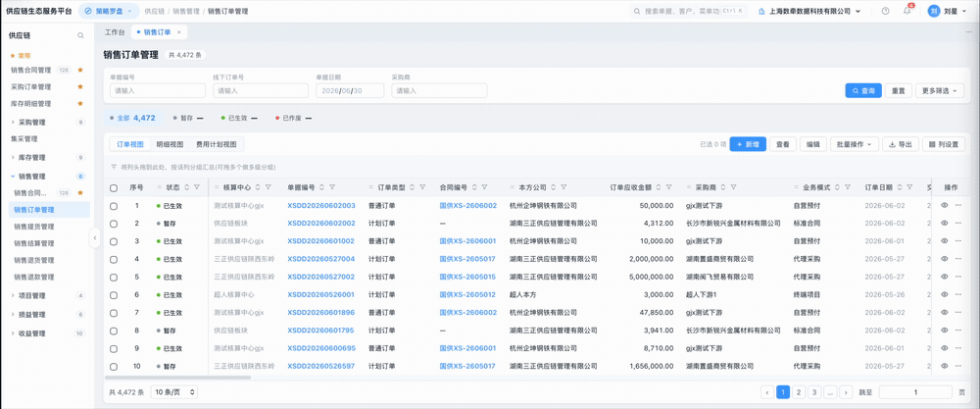Click the sort icon in 本方公司 column header

coord(553,187)
